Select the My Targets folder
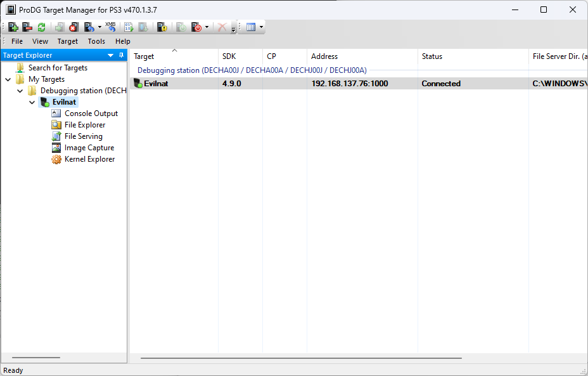The width and height of the screenshot is (588, 376). tap(46, 79)
